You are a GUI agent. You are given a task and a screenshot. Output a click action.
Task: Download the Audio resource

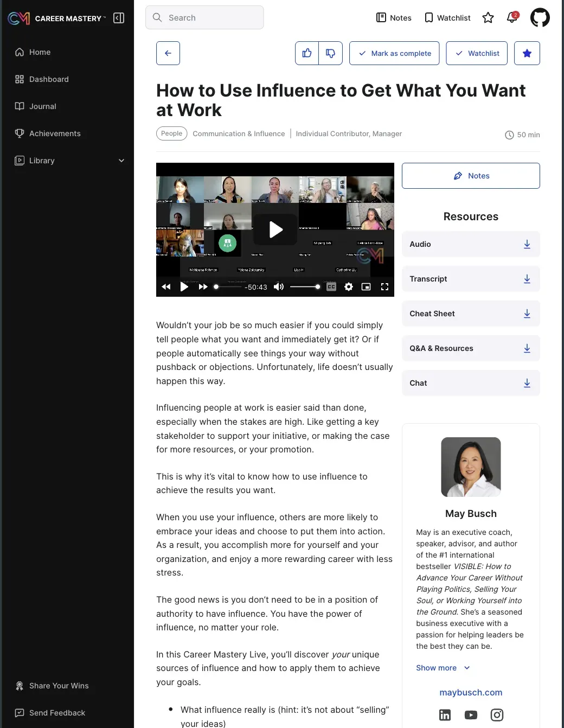click(527, 244)
